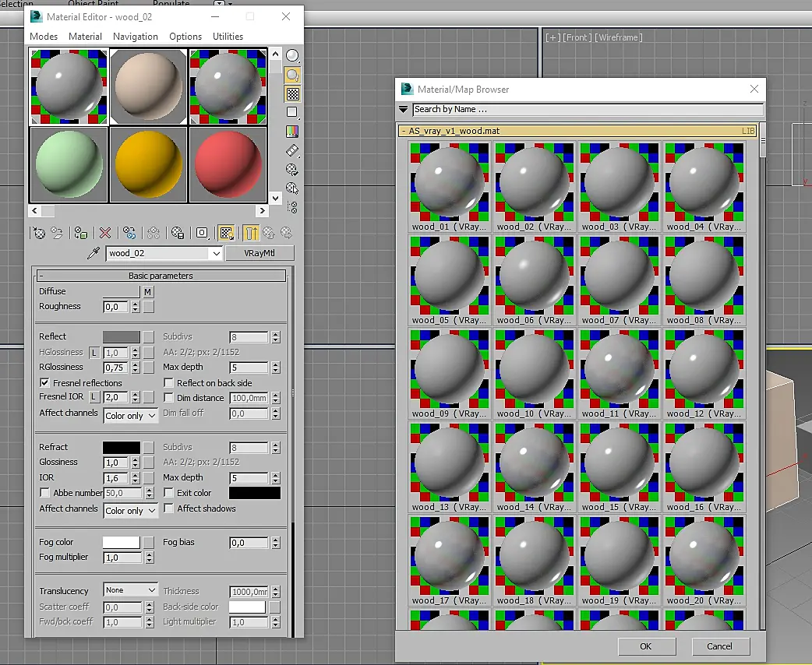812x665 pixels.
Task: Click Assign Material to Selection icon
Action: coord(81,234)
